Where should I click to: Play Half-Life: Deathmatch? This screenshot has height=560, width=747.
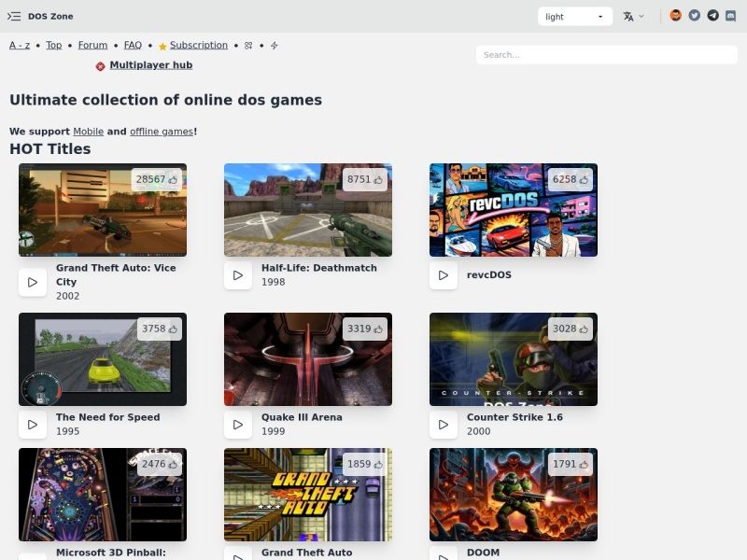238,275
